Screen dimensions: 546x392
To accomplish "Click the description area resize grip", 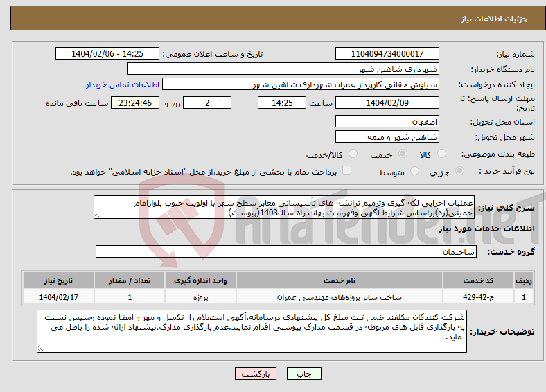I will [97, 215].
